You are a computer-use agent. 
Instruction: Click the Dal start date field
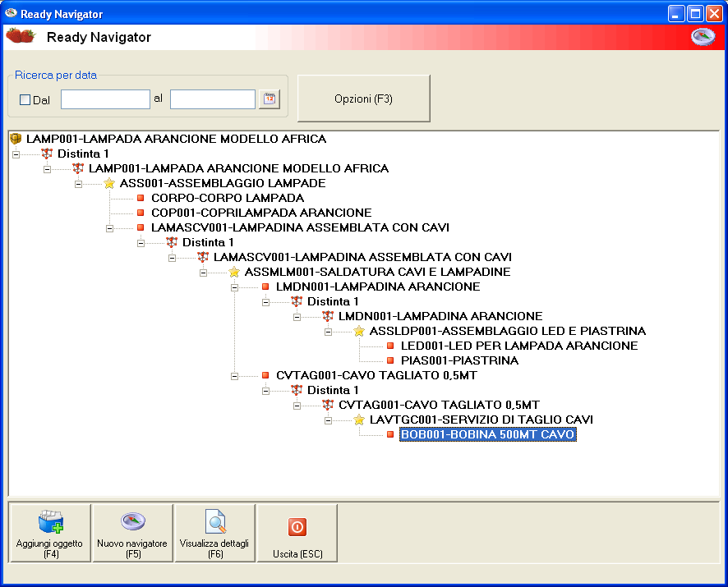105,99
